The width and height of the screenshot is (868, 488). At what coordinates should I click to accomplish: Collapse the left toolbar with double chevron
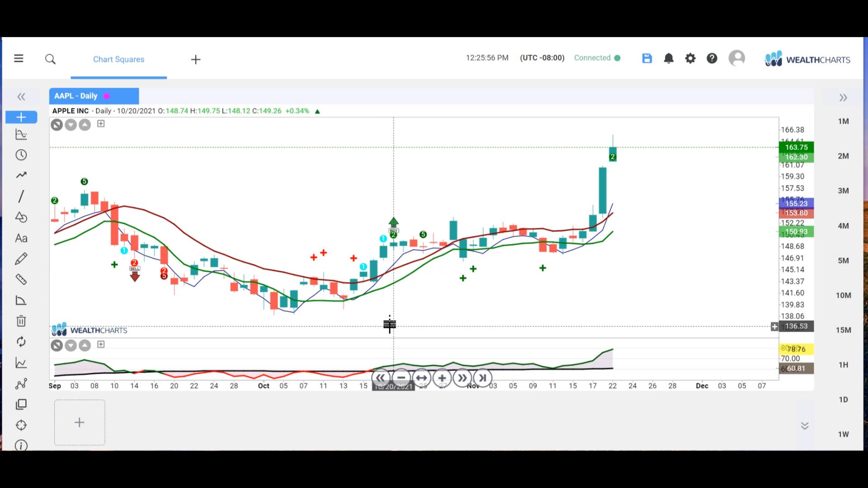pyautogui.click(x=21, y=97)
